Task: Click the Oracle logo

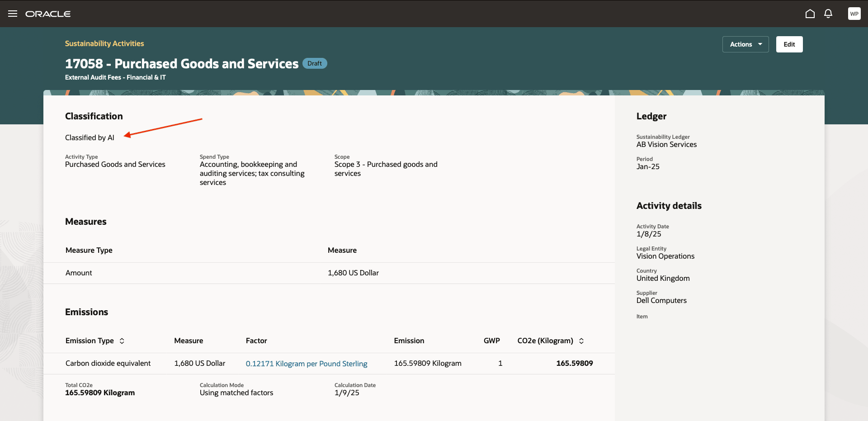Action: pos(48,14)
